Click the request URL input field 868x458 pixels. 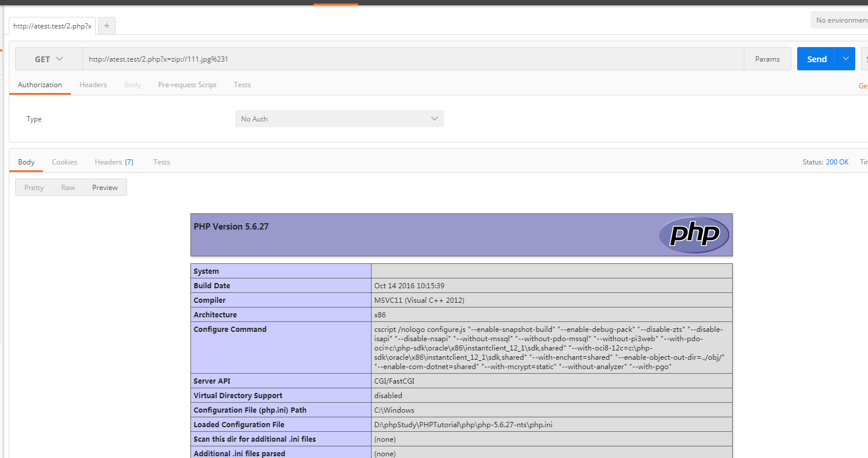(413, 59)
